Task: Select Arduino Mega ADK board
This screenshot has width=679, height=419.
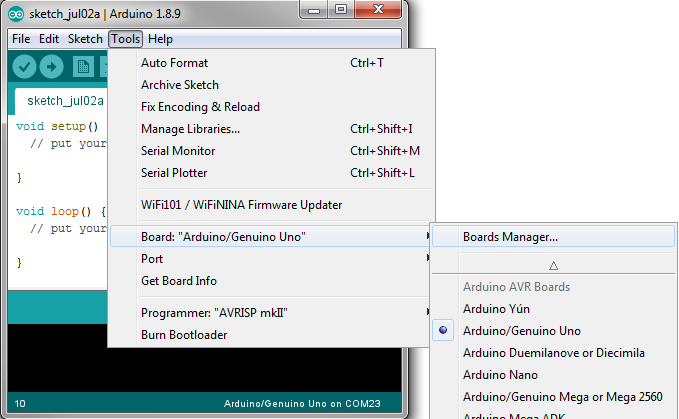Action: click(x=553, y=415)
